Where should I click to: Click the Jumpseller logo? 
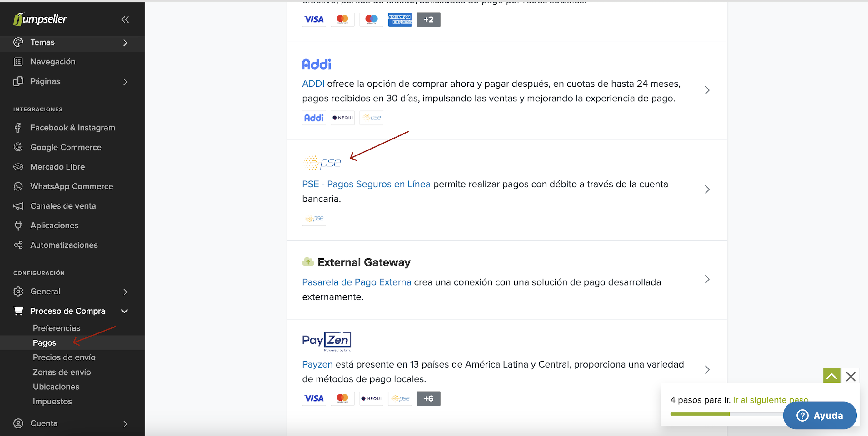[40, 19]
